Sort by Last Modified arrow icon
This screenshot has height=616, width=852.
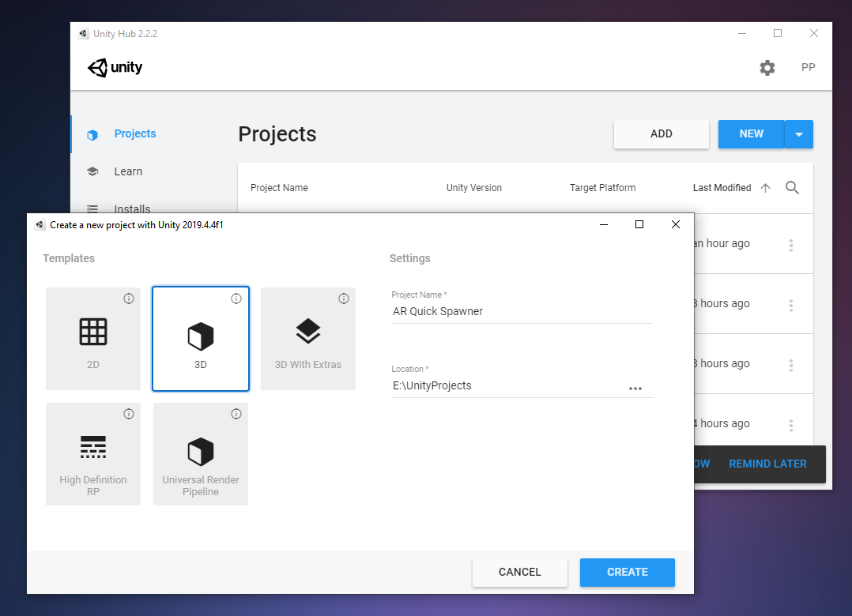(765, 188)
